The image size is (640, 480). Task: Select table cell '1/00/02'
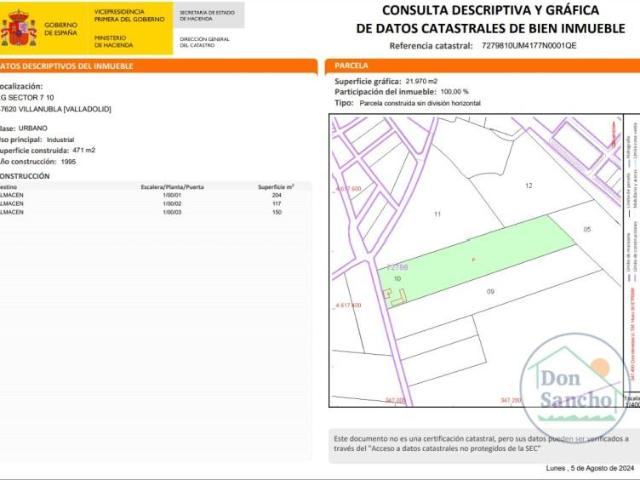[172, 204]
